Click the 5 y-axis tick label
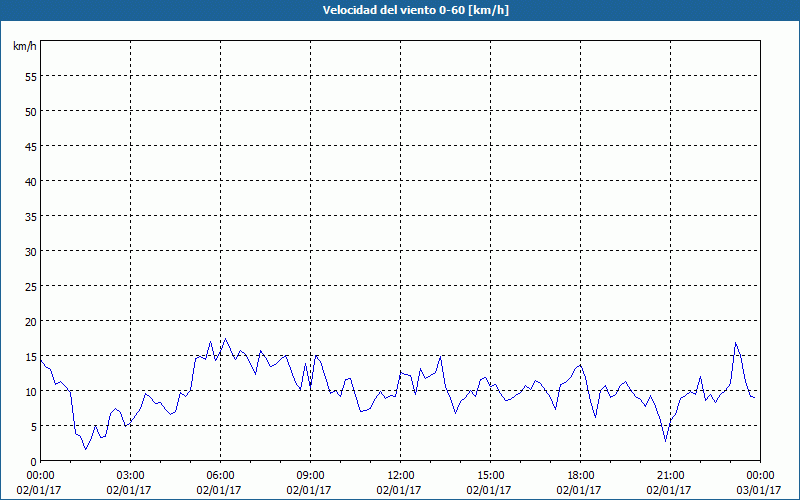This screenshot has height=500, width=800. (x=34, y=427)
